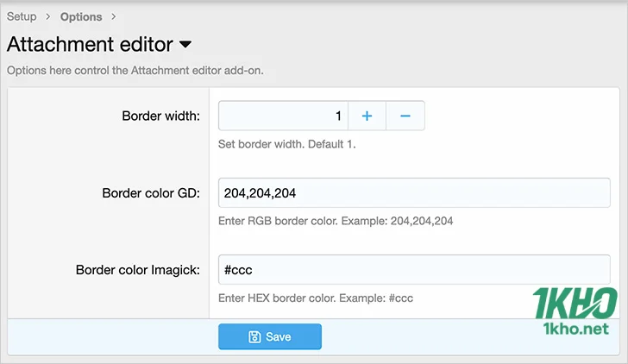This screenshot has width=628, height=364.
Task: Expand the Attachment editor title dropdown arrow
Action: point(185,44)
